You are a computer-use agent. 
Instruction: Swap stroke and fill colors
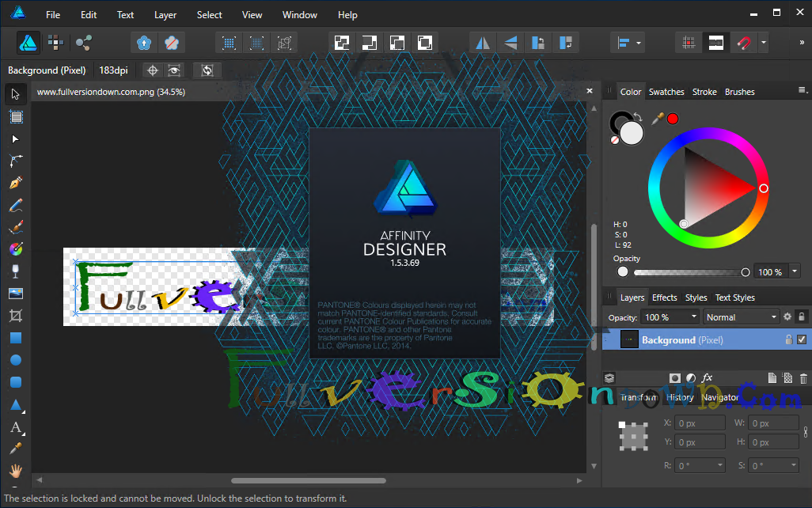[639, 117]
